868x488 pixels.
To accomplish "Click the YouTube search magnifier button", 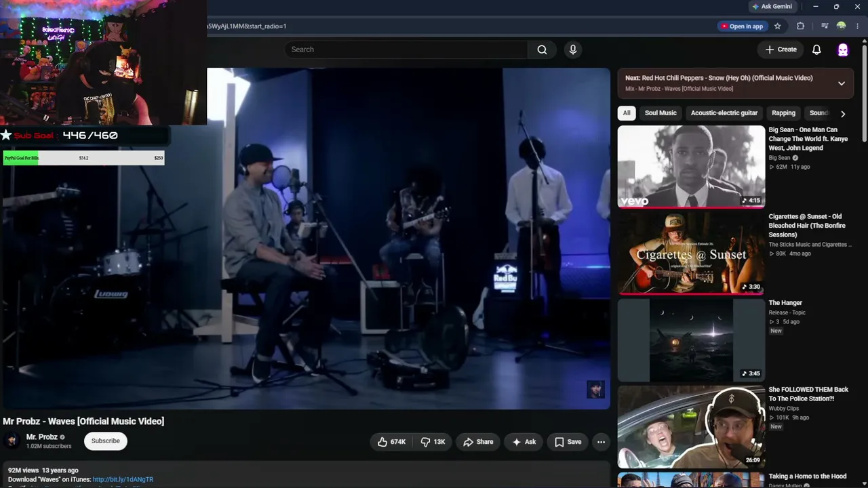I will click(x=542, y=49).
